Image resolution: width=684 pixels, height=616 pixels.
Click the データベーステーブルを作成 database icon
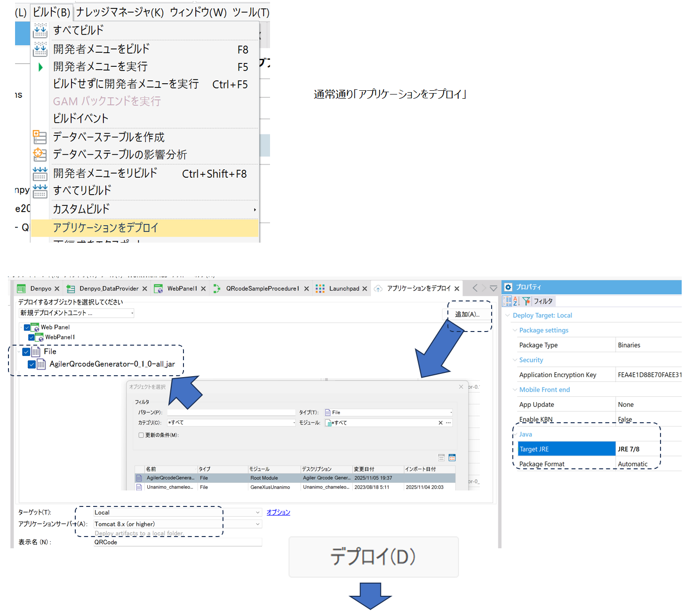pos(40,137)
